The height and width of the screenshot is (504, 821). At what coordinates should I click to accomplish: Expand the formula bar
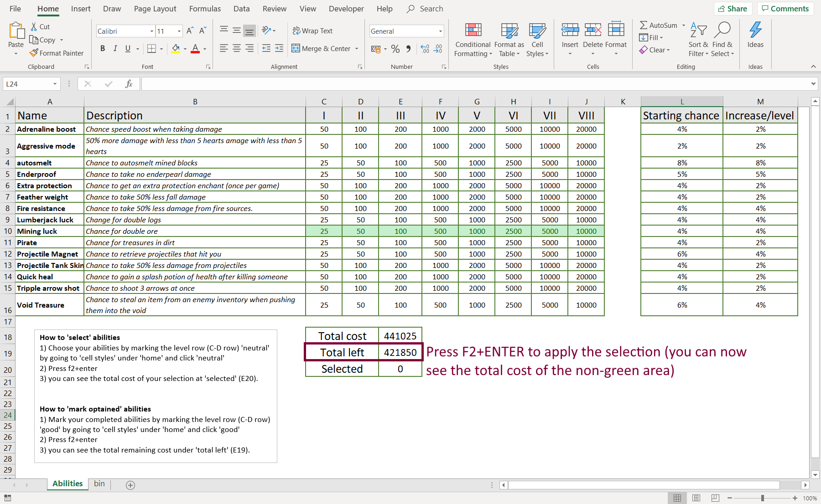(x=813, y=84)
